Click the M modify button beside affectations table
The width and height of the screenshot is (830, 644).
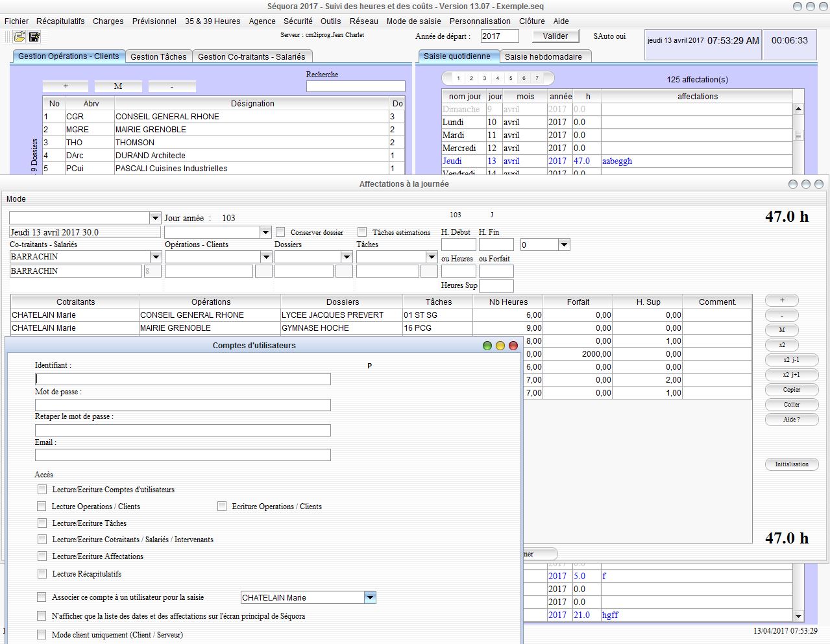[781, 330]
